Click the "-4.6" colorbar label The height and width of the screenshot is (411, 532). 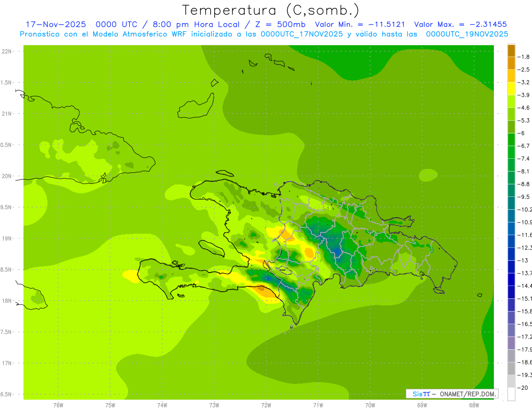(524, 108)
